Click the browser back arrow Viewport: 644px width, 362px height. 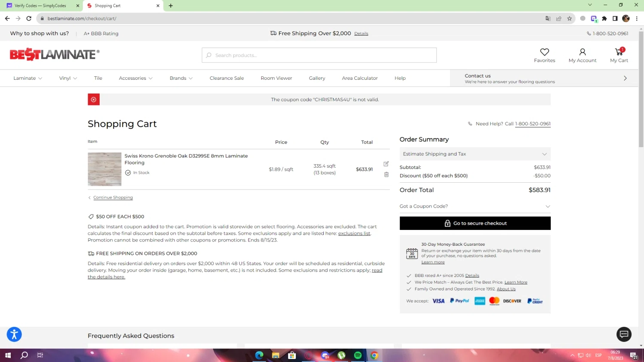pyautogui.click(x=7, y=18)
